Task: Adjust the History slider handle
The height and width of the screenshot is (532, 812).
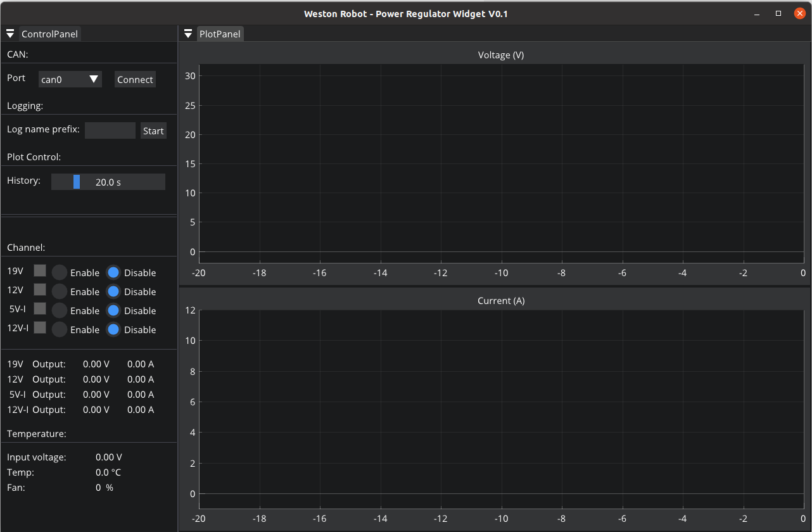Action: pos(77,182)
